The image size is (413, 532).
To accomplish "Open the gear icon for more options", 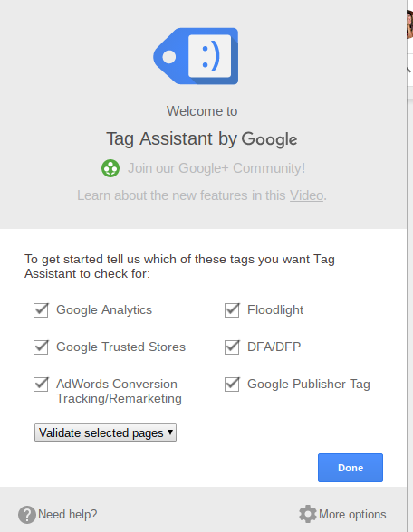I will (308, 514).
